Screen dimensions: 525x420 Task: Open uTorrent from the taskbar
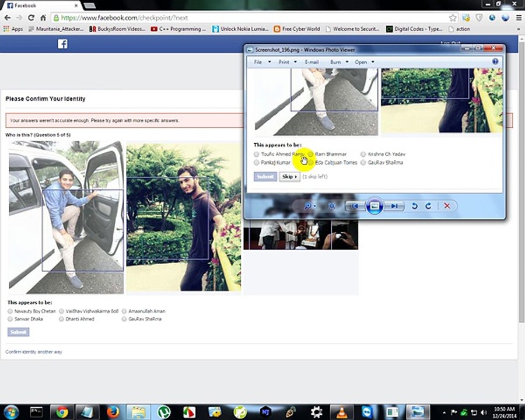click(164, 412)
